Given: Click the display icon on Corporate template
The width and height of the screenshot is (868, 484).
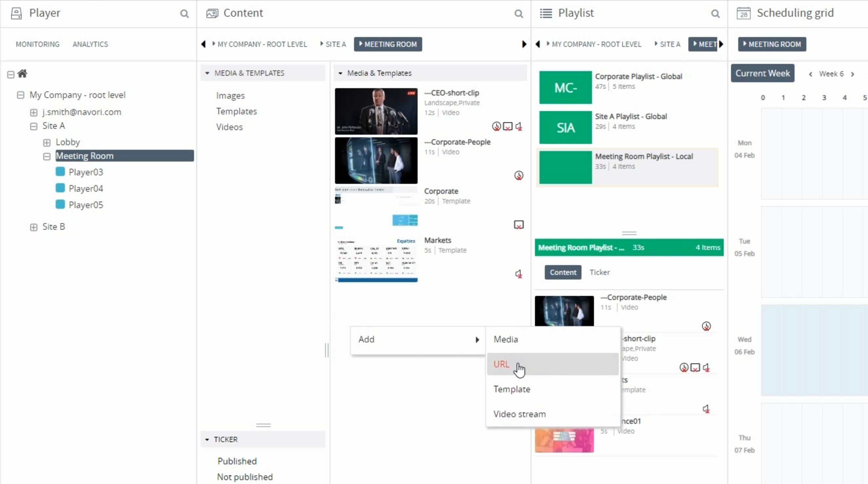Looking at the screenshot, I should tap(519, 224).
